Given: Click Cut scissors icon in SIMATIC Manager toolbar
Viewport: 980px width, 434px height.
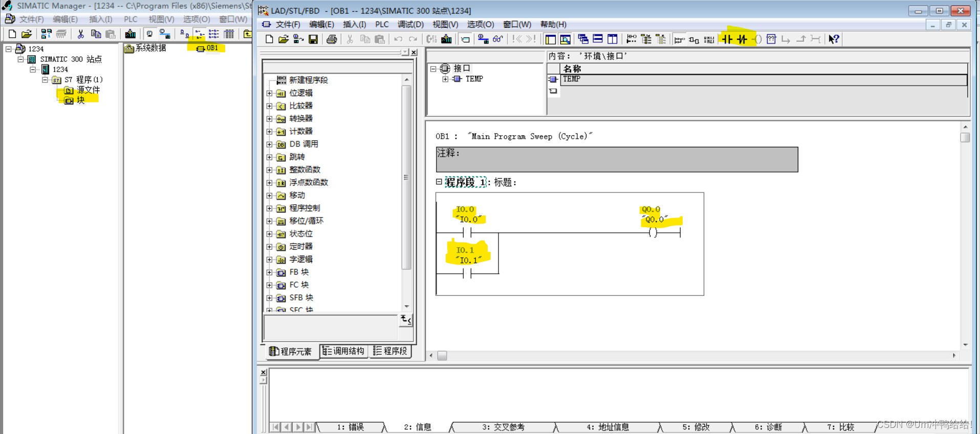Looking at the screenshot, I should pyautogui.click(x=81, y=34).
